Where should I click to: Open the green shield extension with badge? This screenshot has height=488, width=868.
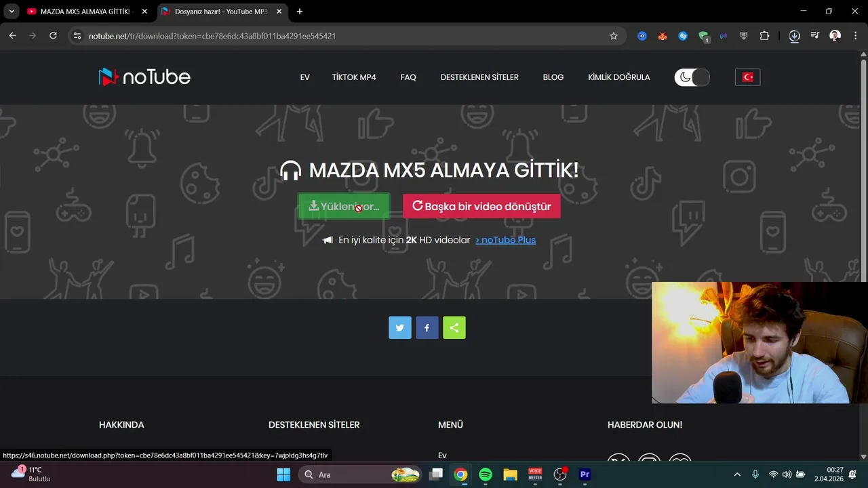[704, 37]
